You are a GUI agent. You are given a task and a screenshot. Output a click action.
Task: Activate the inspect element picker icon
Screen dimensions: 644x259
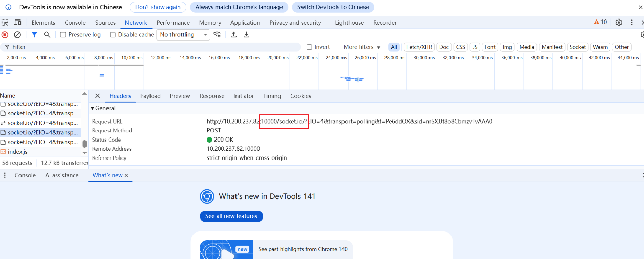point(5,23)
